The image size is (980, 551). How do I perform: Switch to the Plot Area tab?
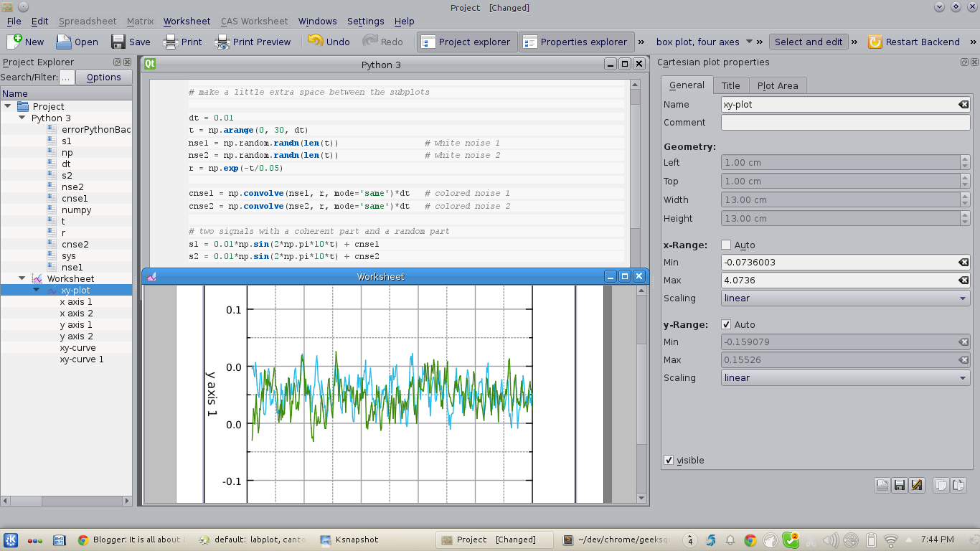[x=778, y=85]
